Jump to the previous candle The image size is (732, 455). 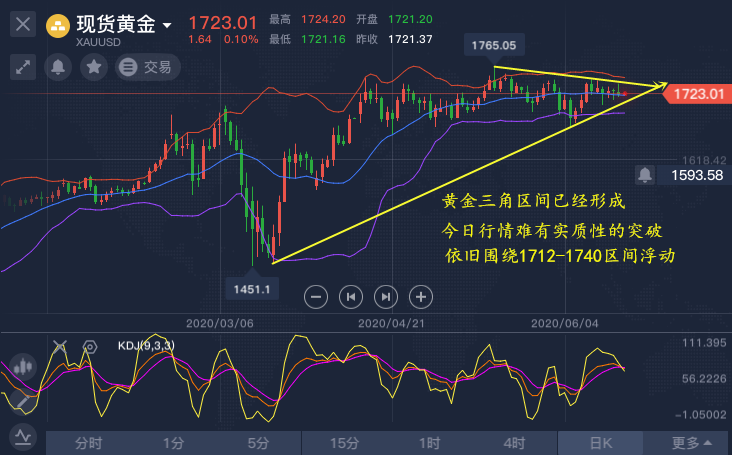click(351, 297)
